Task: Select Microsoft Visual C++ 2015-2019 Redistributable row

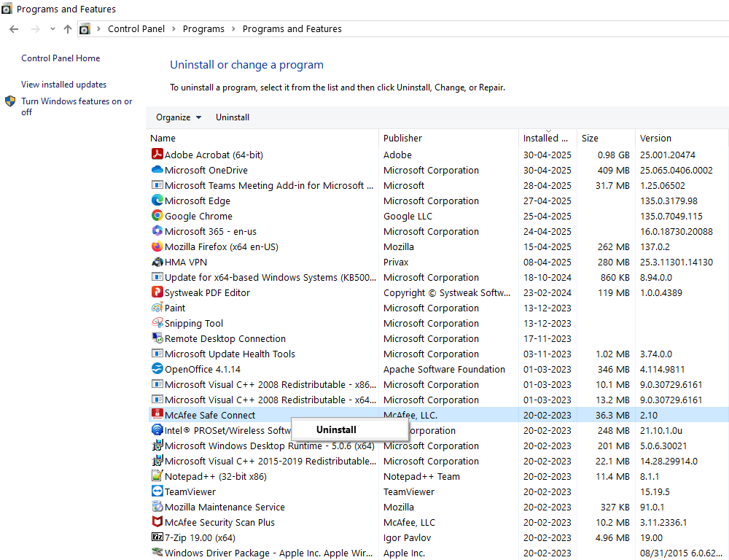Action: 438,461
